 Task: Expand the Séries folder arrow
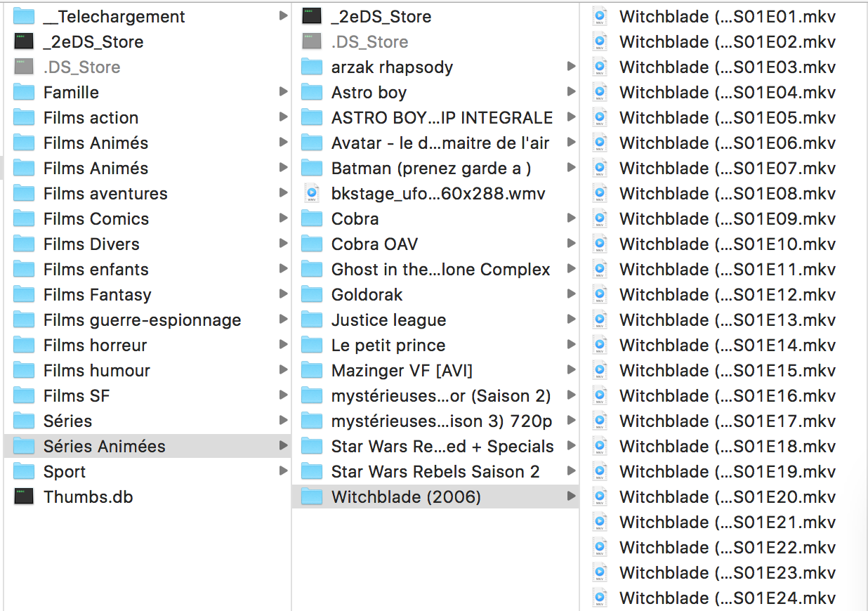coord(283,420)
